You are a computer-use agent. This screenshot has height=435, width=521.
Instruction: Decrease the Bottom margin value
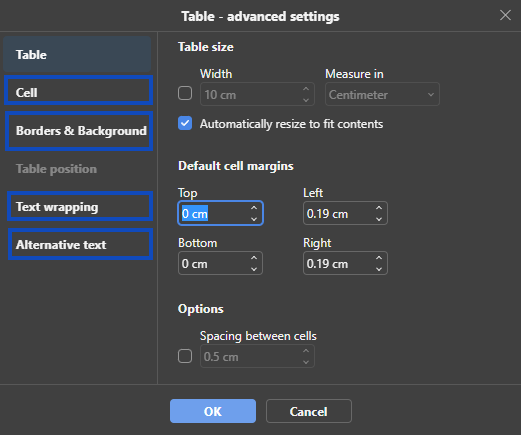point(254,269)
